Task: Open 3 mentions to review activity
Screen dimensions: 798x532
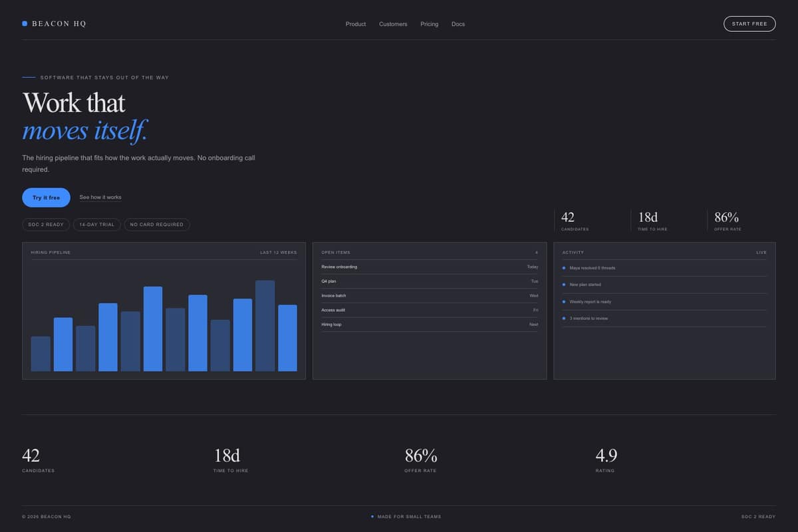Action: click(664, 319)
